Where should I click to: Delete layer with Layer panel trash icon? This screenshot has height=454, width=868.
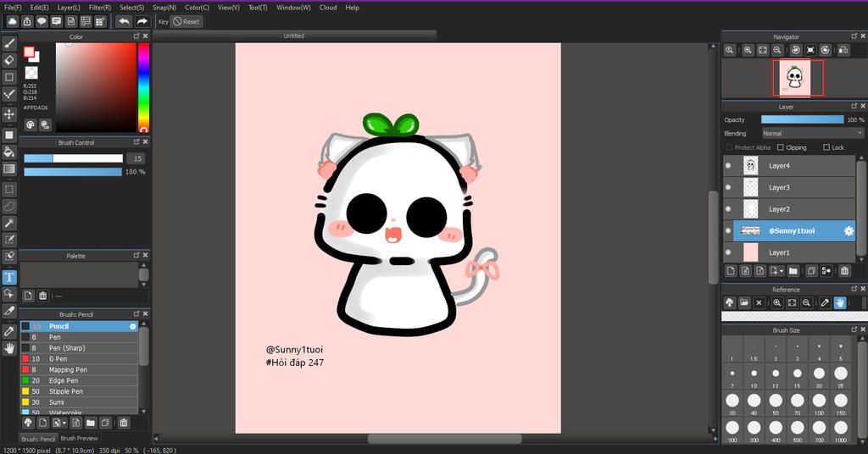[x=844, y=270]
